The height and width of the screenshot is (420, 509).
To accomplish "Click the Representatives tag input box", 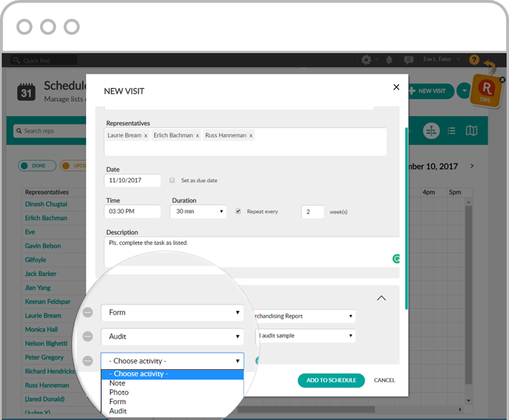I will 245,142.
